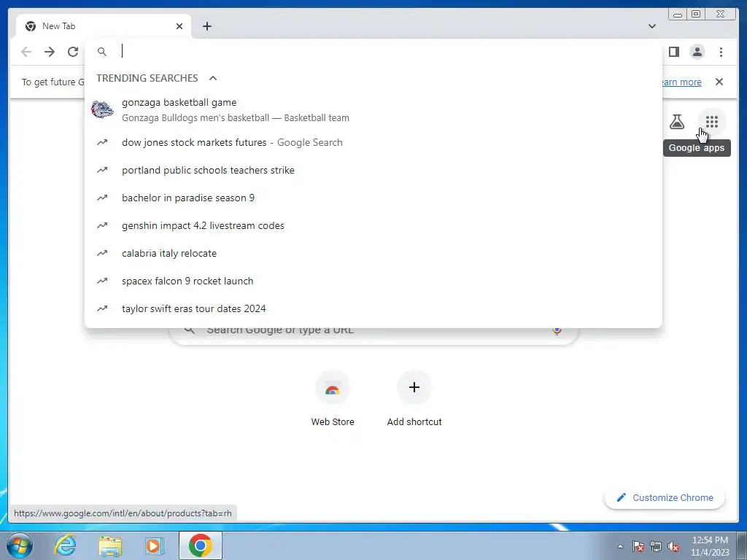
Task: Select dow jones stock markets futures suggestion
Action: (373, 142)
